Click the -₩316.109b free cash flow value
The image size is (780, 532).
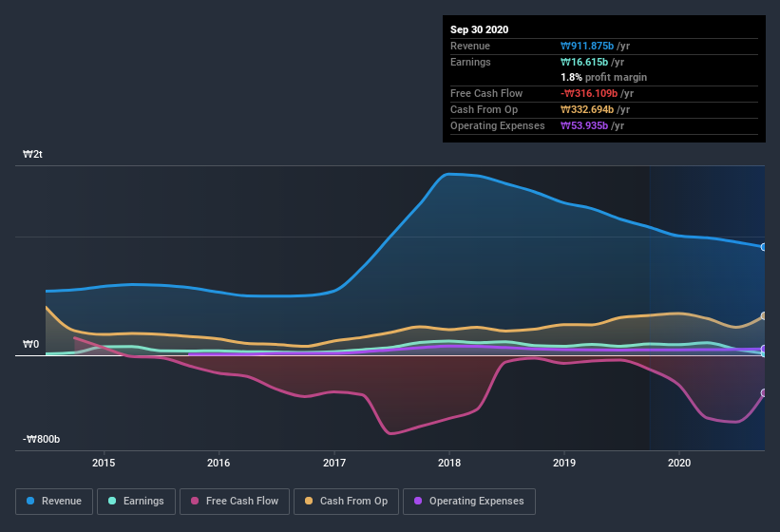(595, 93)
